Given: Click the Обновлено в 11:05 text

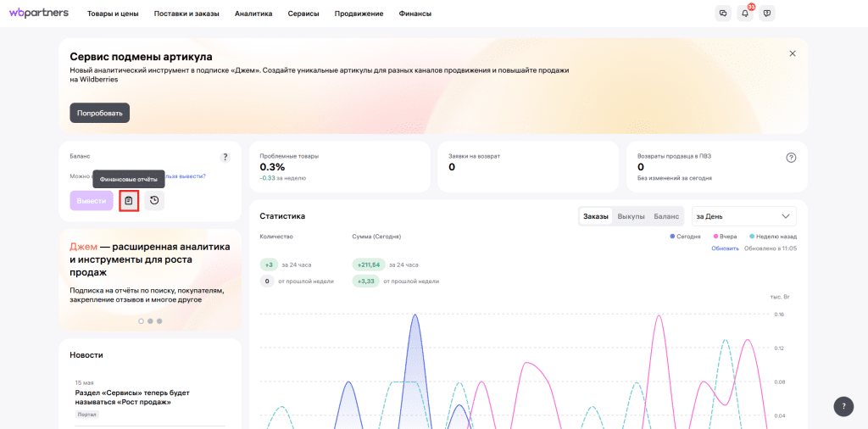Looking at the screenshot, I should tap(771, 248).
